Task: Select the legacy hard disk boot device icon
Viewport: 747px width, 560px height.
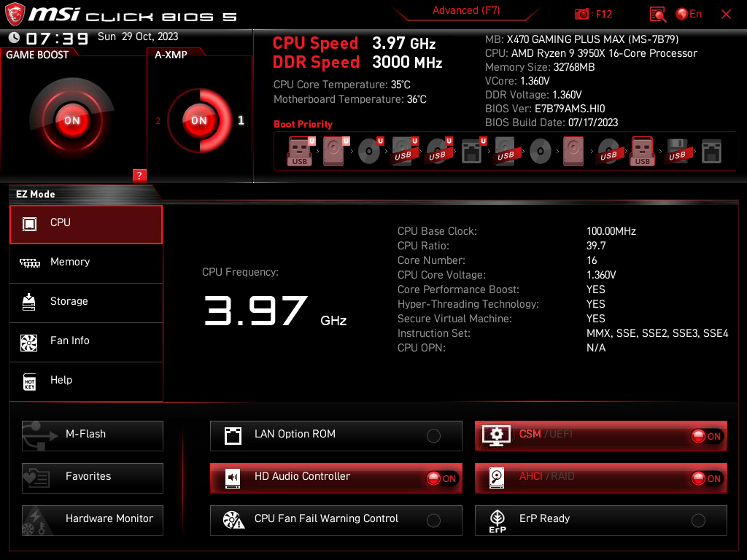Action: tap(573, 152)
